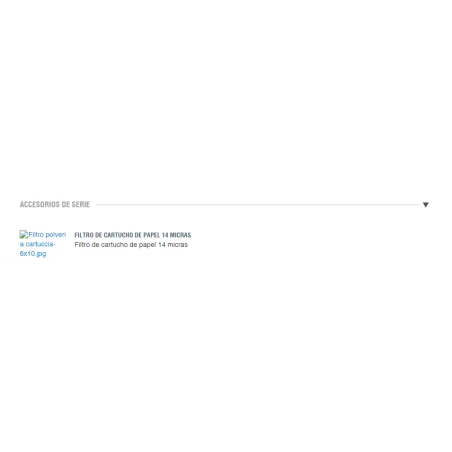Click 'papel' in the accessory description line

coord(147,245)
